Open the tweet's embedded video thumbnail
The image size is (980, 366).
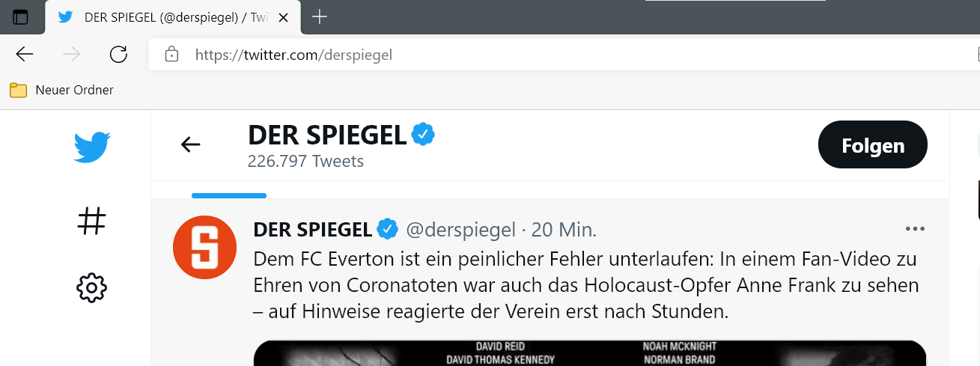pyautogui.click(x=590, y=353)
